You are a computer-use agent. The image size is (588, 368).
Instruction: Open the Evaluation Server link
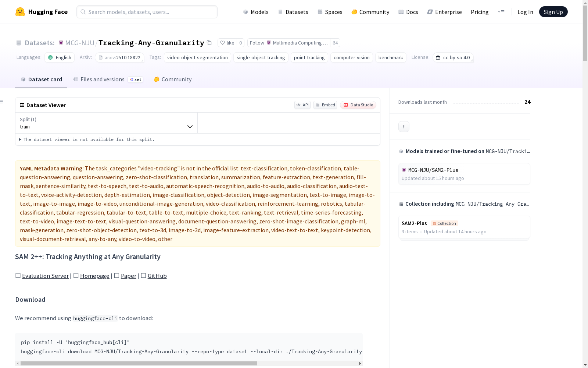point(46,276)
